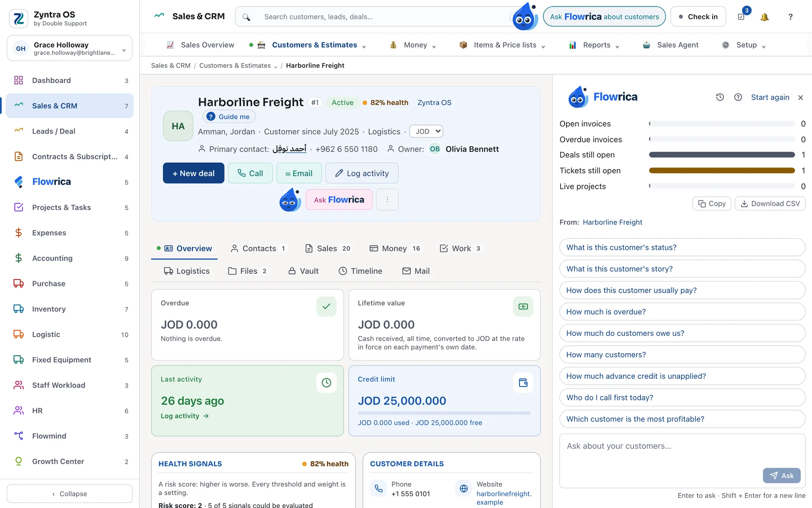Open Purchase in the sidebar
812x508 pixels.
click(x=69, y=284)
